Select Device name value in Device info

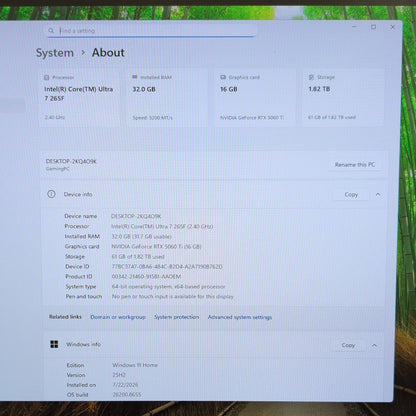click(136, 216)
